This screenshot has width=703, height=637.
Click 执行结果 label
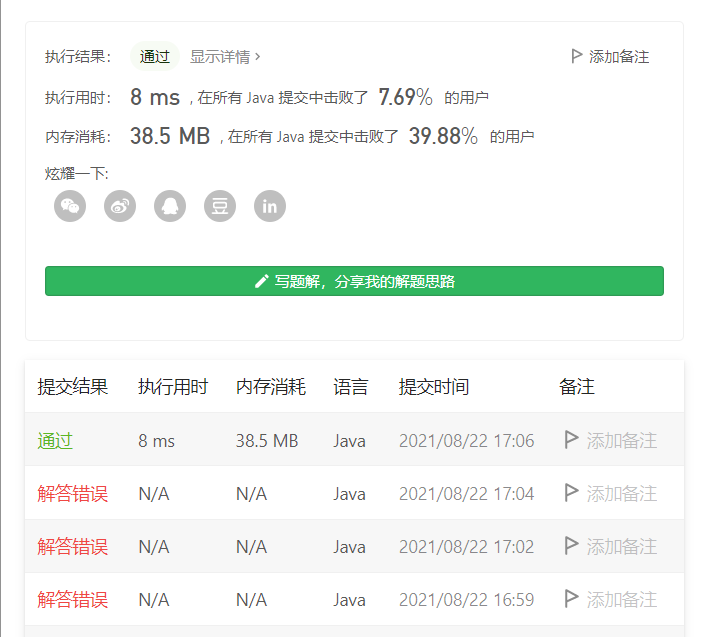coord(78,57)
